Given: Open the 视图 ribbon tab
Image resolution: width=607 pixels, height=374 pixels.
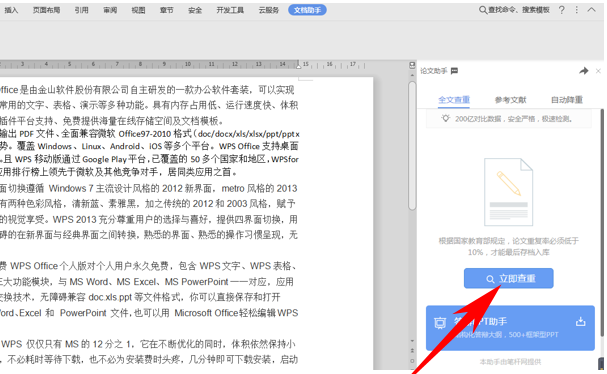Looking at the screenshot, I should click(138, 10).
